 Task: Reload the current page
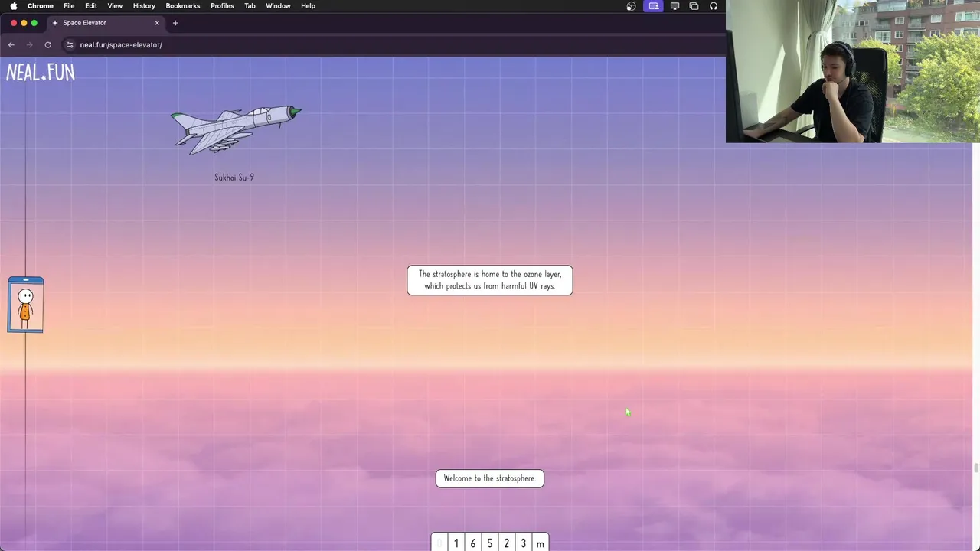(47, 44)
